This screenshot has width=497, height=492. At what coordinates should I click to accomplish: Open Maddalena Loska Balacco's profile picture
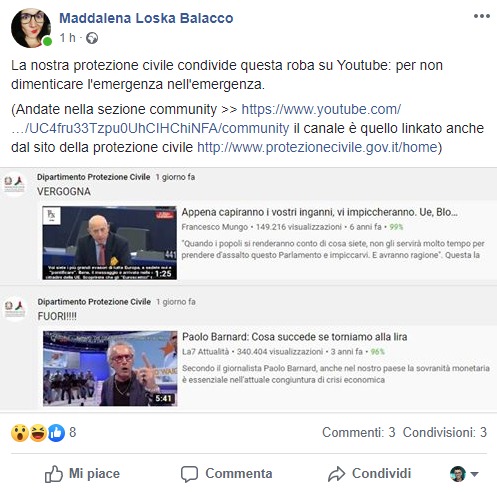31,28
